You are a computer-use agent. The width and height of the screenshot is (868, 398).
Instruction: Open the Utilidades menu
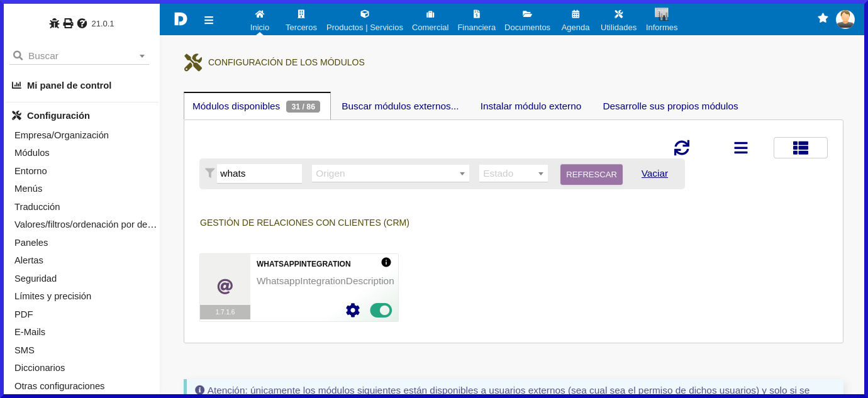tap(618, 20)
